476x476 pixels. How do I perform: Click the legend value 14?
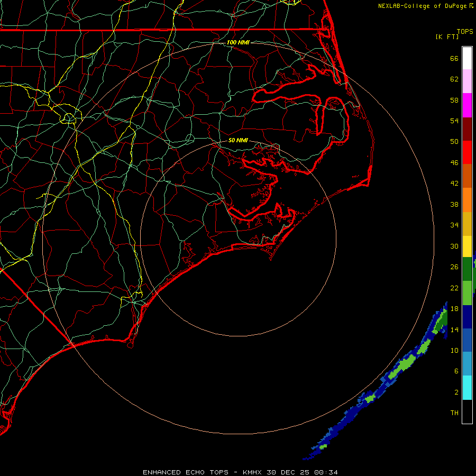(x=454, y=329)
